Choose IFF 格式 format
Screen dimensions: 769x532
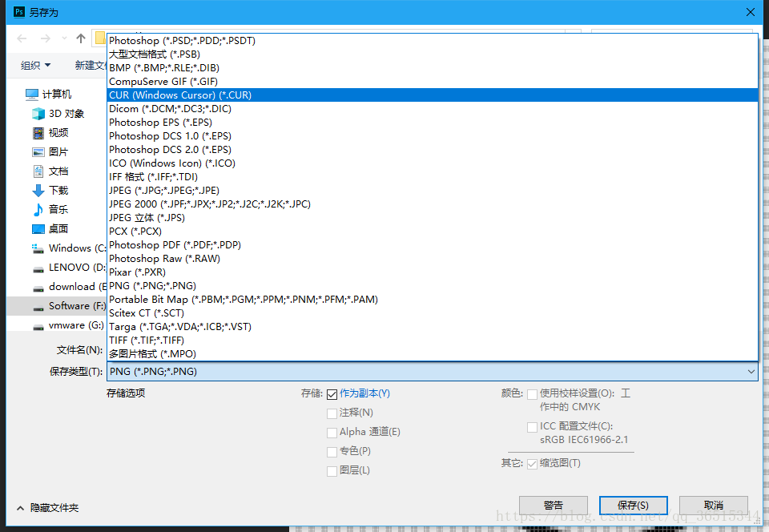pos(432,177)
